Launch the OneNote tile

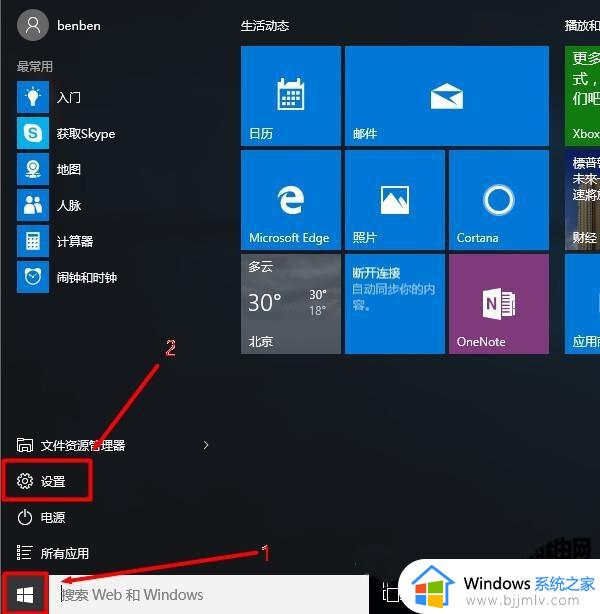tap(499, 304)
